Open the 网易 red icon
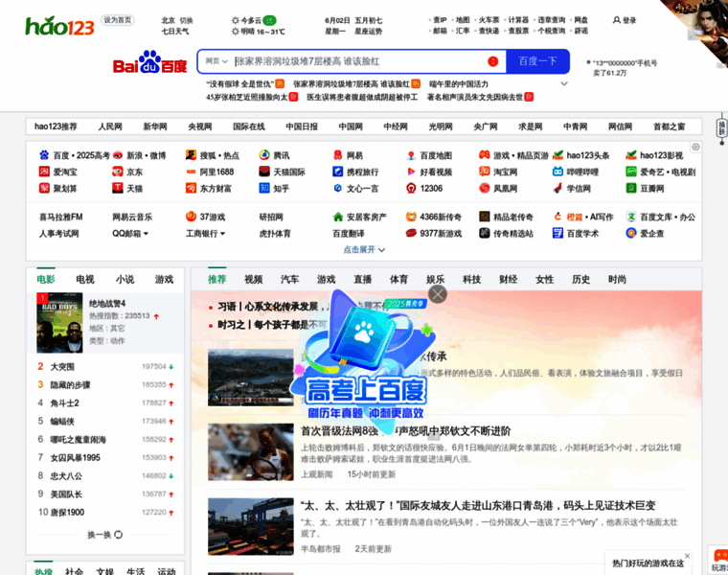This screenshot has width=728, height=575. (337, 155)
